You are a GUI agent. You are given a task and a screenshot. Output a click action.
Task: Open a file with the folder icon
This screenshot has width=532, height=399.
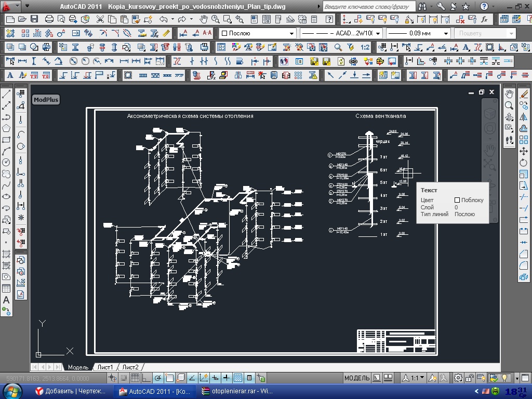coord(22,19)
